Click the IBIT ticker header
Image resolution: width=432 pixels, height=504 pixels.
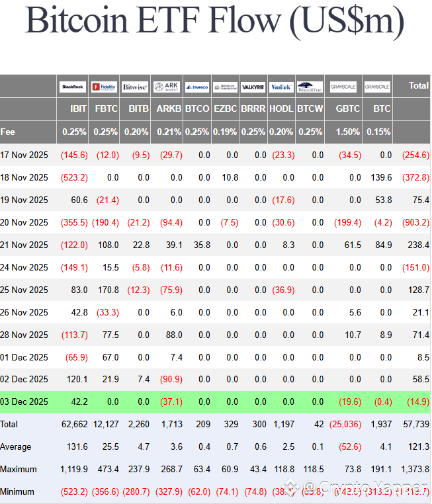[78, 108]
